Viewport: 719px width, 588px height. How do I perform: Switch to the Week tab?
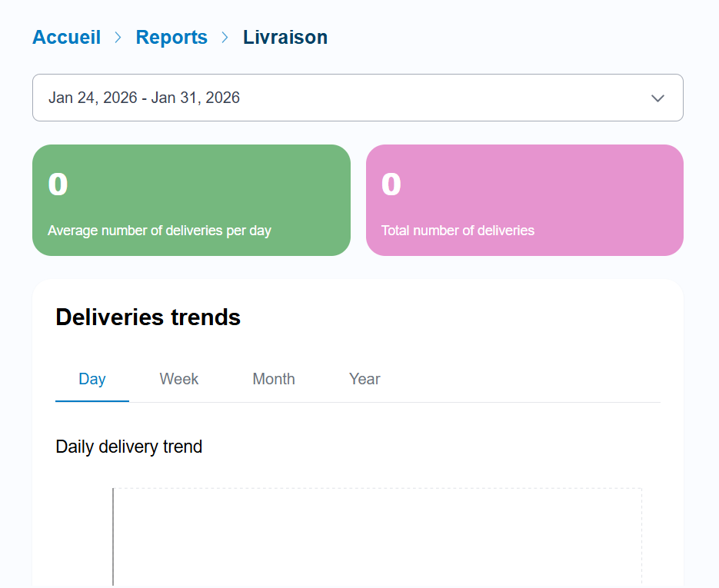(x=179, y=379)
